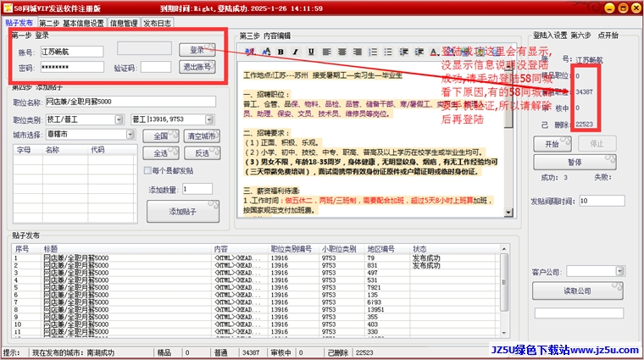Viewport: 644px width, 360px height.
Task: Insert bulleted list in editor
Action: [388, 52]
